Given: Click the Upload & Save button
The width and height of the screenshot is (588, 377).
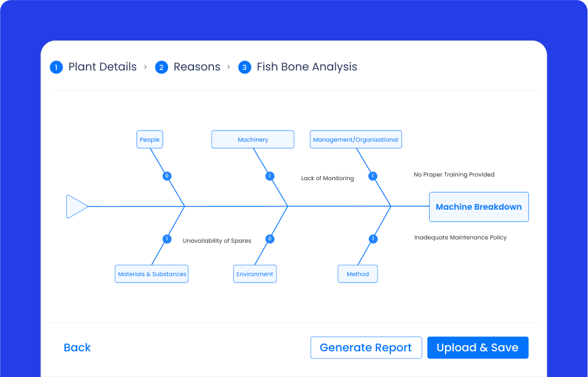Looking at the screenshot, I should tap(478, 348).
